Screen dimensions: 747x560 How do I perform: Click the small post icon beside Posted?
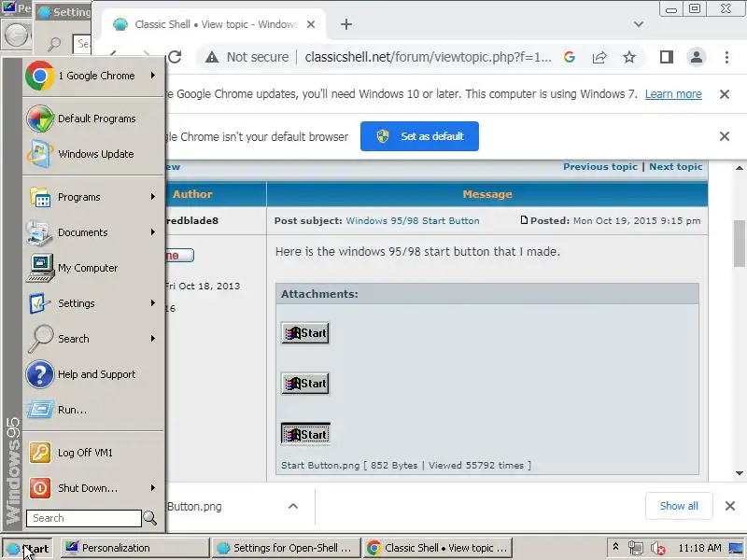point(524,220)
